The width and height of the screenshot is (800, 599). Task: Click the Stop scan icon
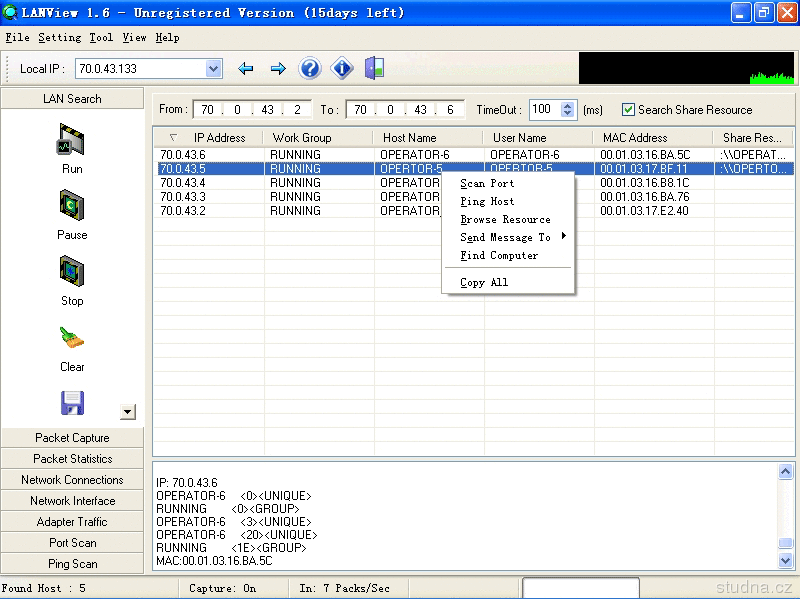pyautogui.click(x=72, y=273)
